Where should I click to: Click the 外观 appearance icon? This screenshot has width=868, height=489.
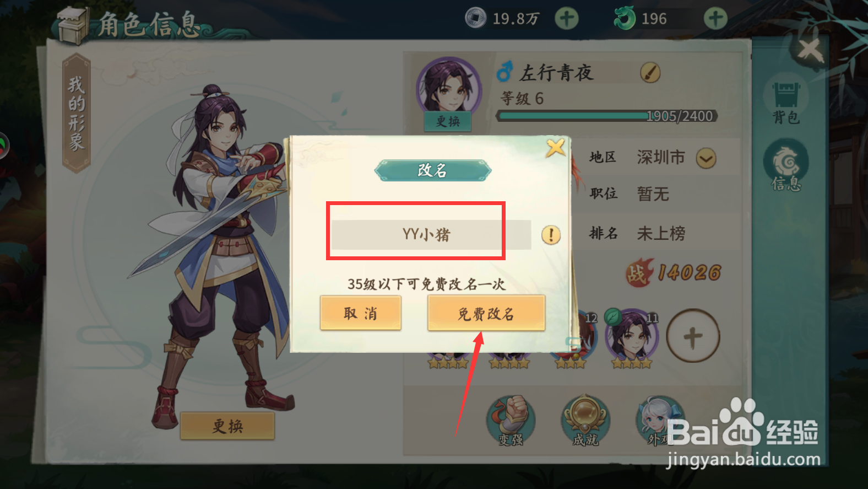pos(660,421)
